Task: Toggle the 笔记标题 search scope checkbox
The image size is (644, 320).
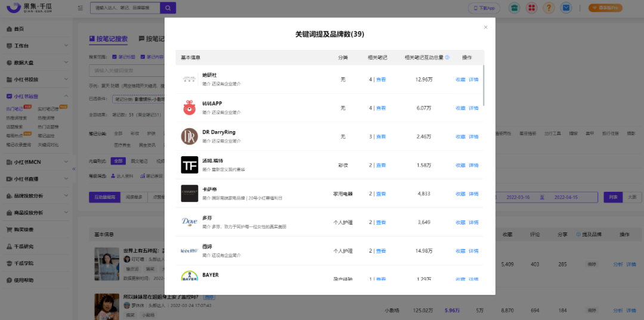Action: point(116,57)
